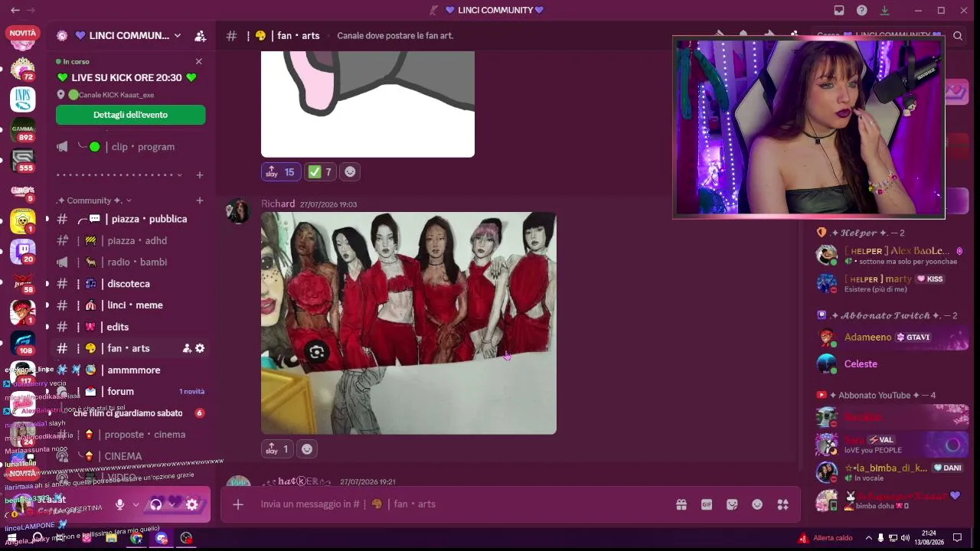Open the fan arts channel settings gear

tap(200, 348)
